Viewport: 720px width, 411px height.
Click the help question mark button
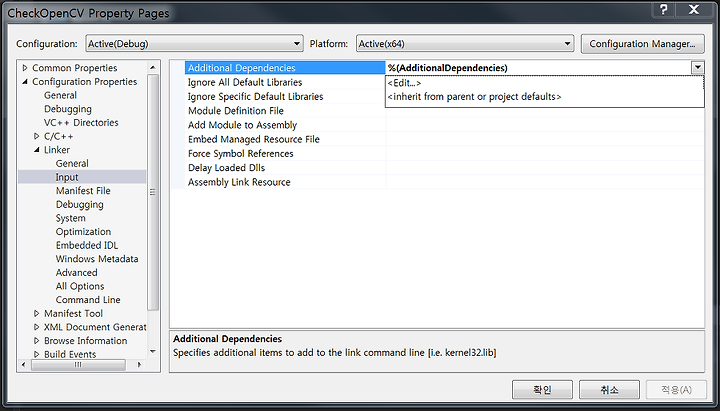664,10
